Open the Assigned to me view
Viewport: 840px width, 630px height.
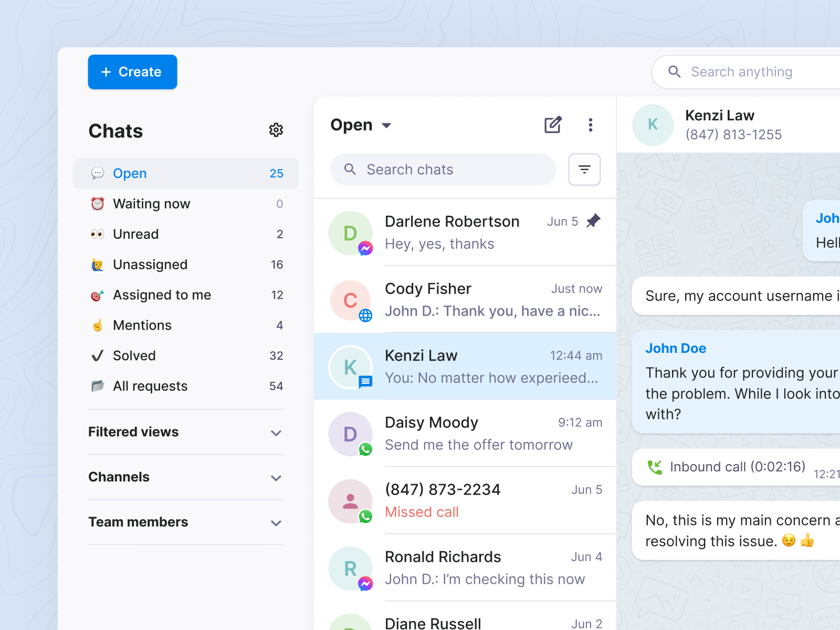[x=162, y=295]
